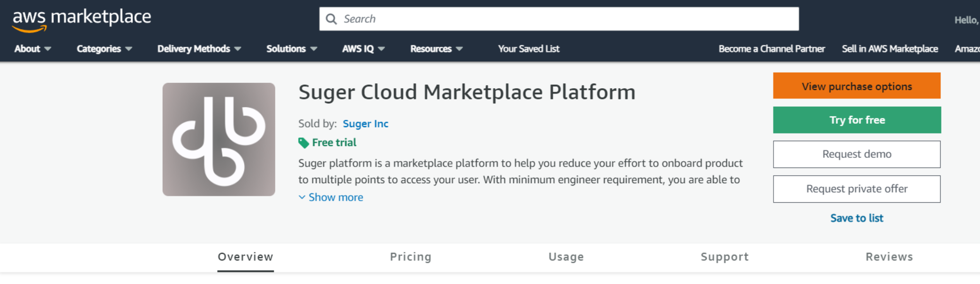The width and height of the screenshot is (980, 284).
Task: Open Sell in AWS Marketplace link
Action: [x=890, y=49]
